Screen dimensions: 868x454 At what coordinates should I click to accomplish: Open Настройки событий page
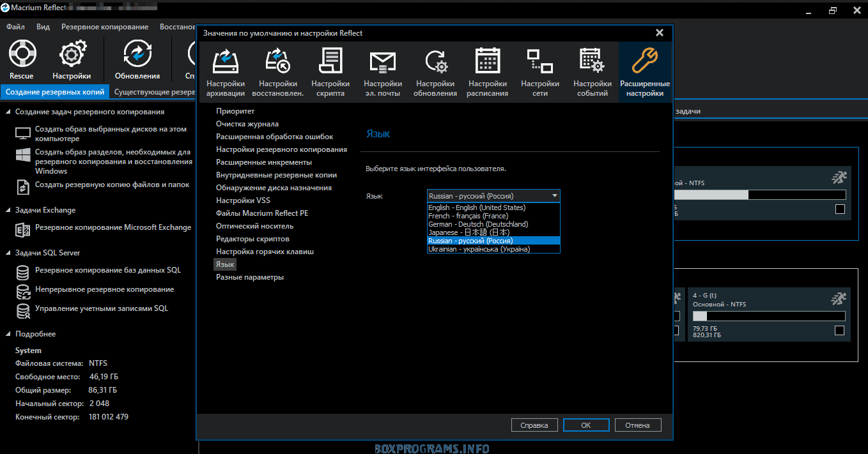[593, 73]
